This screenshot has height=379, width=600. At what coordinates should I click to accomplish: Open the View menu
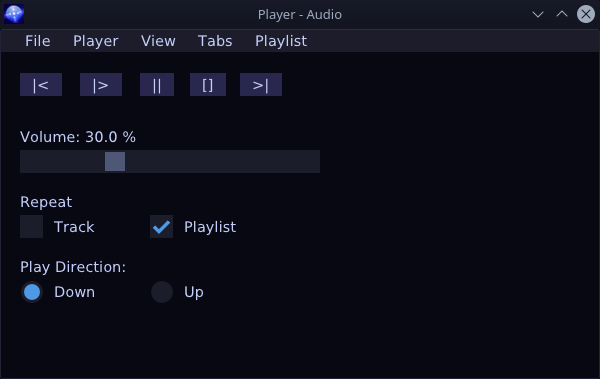click(158, 41)
